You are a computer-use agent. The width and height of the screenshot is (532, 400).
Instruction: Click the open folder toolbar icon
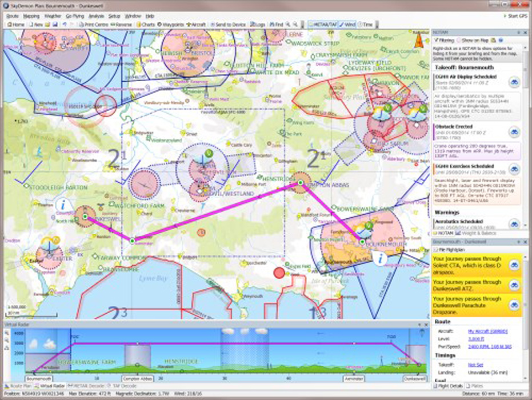pyautogui.click(x=47, y=25)
